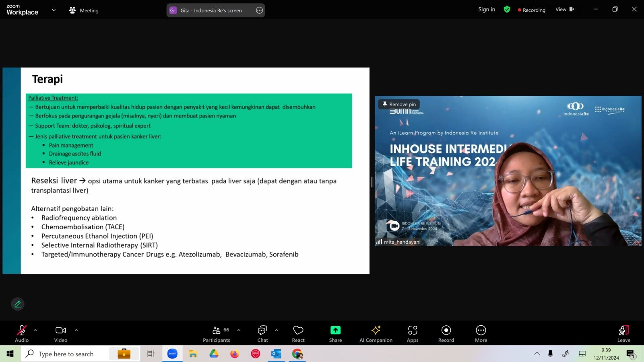
Task: Open AI Companion
Action: [x=376, y=333]
